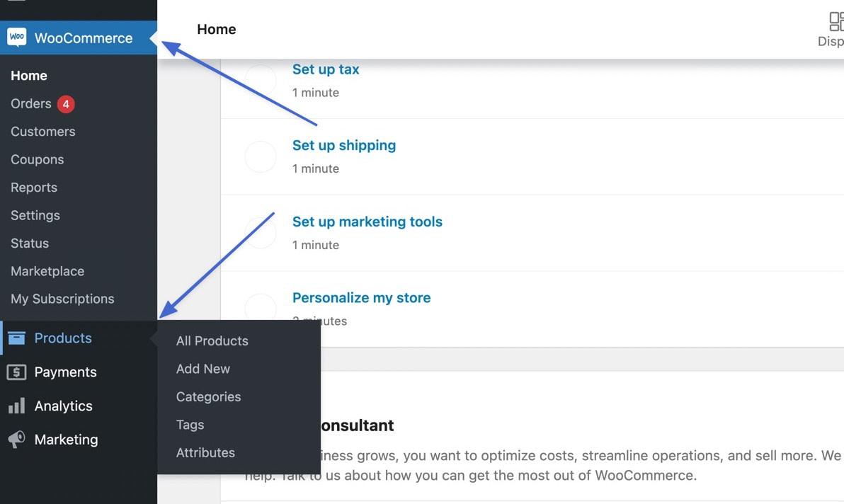
Task: Open the Personalize my store link
Action: coord(361,298)
